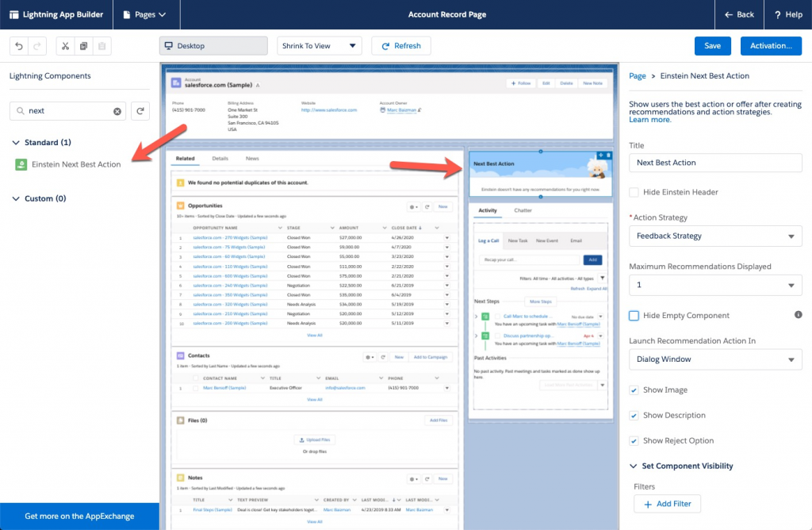The image size is (812, 530).
Task: Click the Page breadcrumb link
Action: (638, 76)
